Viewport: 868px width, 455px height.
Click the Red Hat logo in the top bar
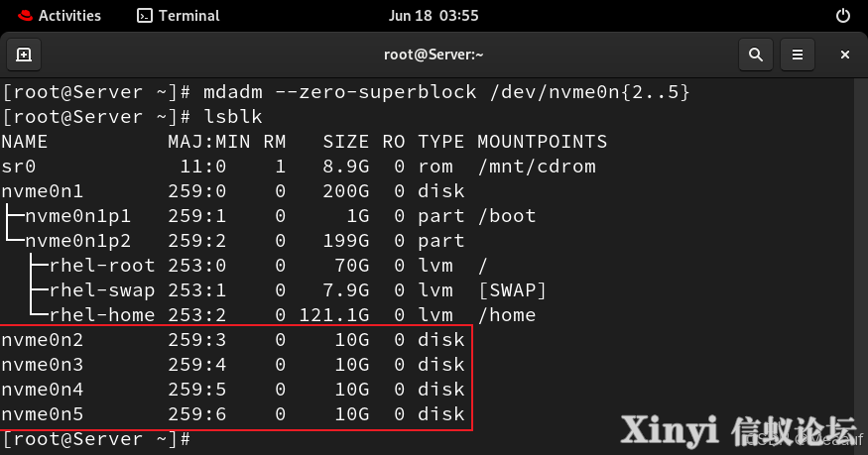pyautogui.click(x=25, y=16)
